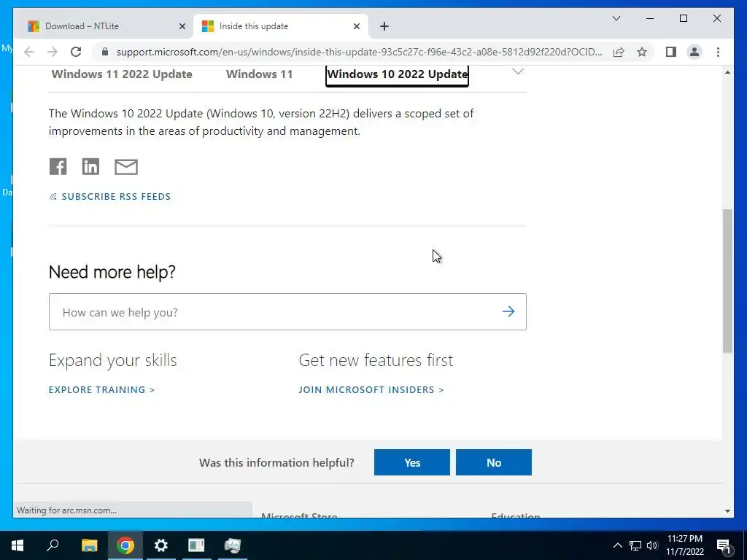The image size is (747, 560).
Task: Reload the current page
Action: [76, 52]
